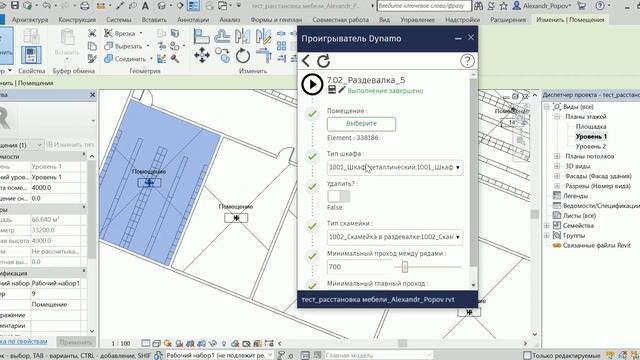This screenshot has width=640, height=360.
Task: Click the edit inputs icon under script name
Action: [x=332, y=89]
